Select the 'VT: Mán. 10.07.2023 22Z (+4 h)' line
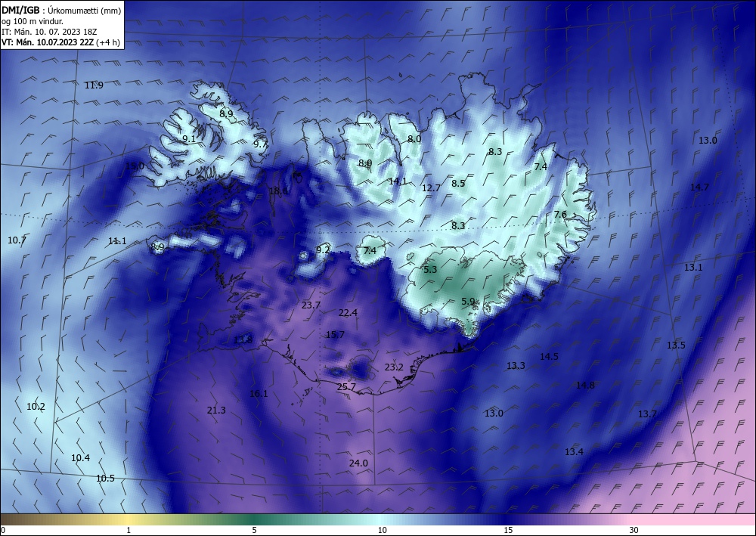Image resolution: width=756 pixels, height=536 pixels. [x=60, y=42]
